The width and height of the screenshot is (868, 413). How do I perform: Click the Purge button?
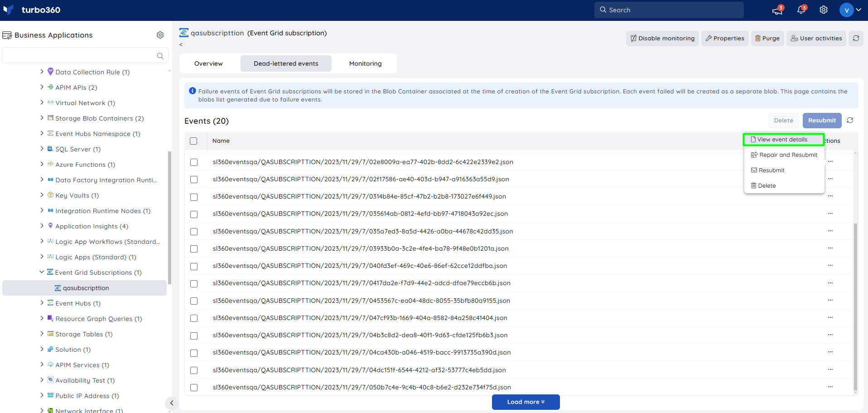767,39
